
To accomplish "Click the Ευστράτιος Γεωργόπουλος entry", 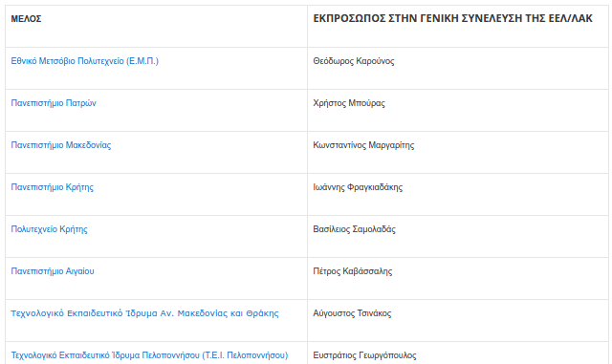I will 365,355.
